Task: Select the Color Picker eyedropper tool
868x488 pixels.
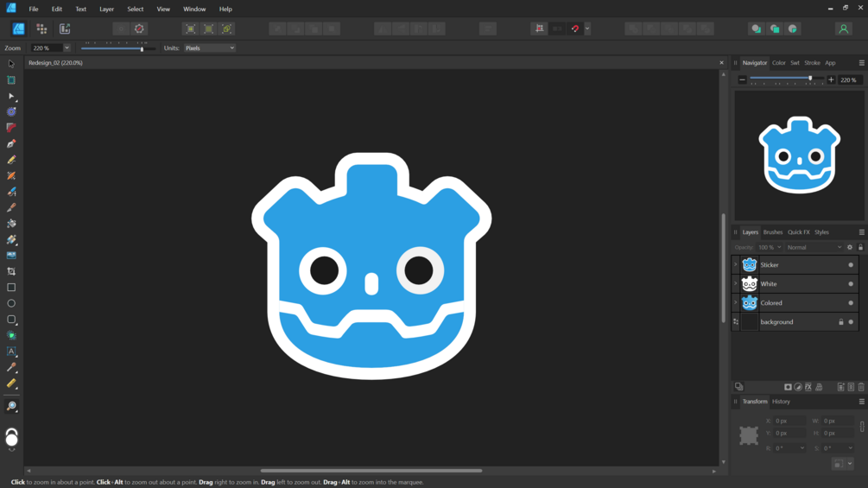Action: (x=11, y=367)
